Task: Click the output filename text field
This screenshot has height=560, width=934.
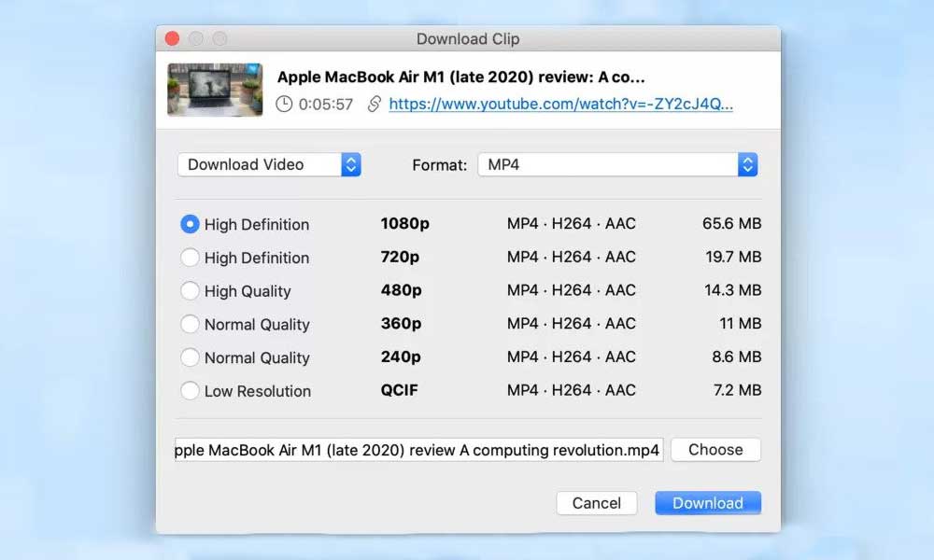Action: pyautogui.click(x=418, y=450)
